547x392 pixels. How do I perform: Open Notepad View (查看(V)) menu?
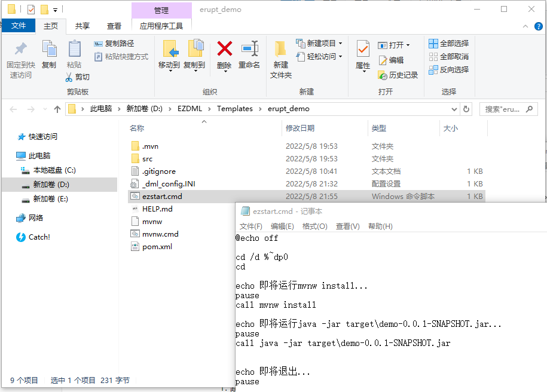click(347, 226)
